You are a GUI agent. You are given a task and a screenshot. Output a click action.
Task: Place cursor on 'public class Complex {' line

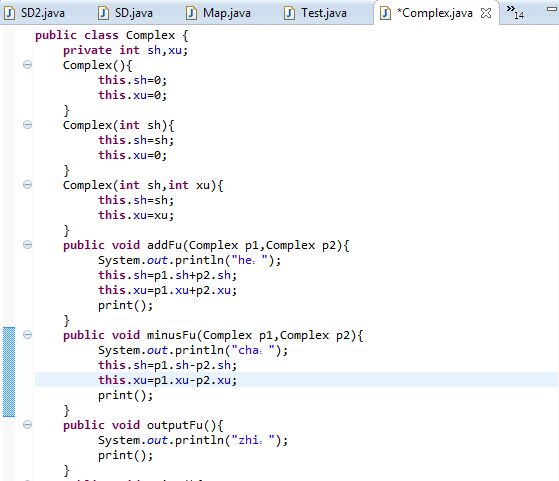pyautogui.click(x=112, y=35)
